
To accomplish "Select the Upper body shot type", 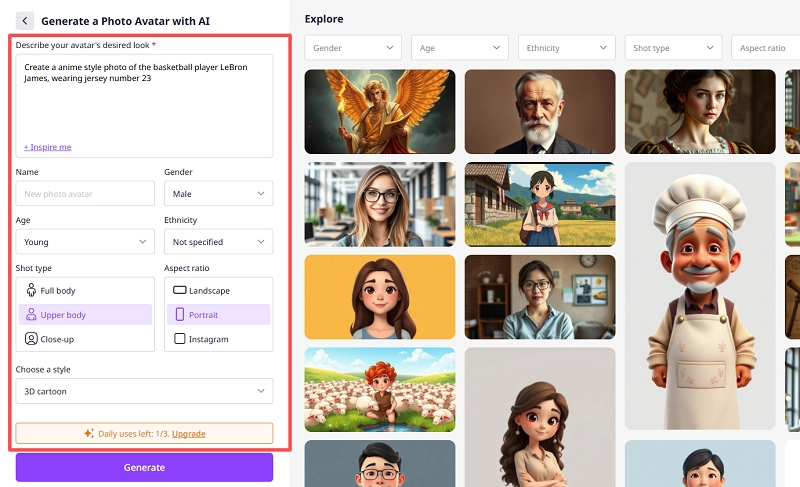I will point(86,315).
